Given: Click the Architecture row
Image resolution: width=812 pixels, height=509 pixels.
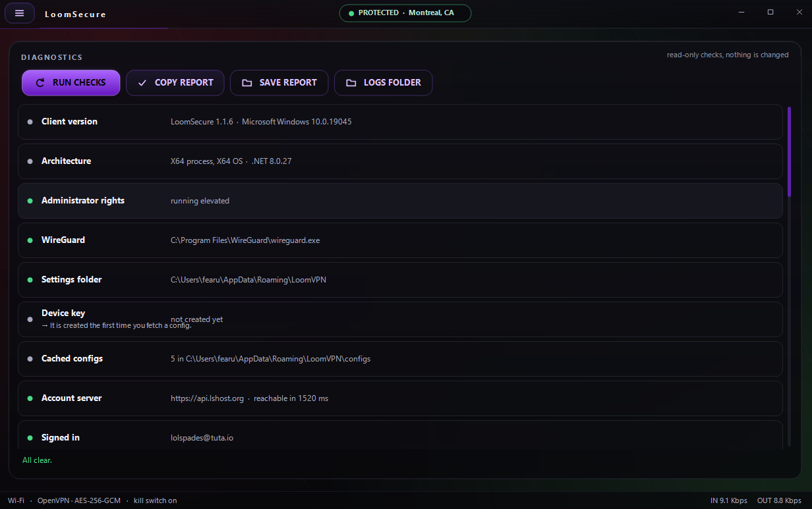Looking at the screenshot, I should pos(400,161).
